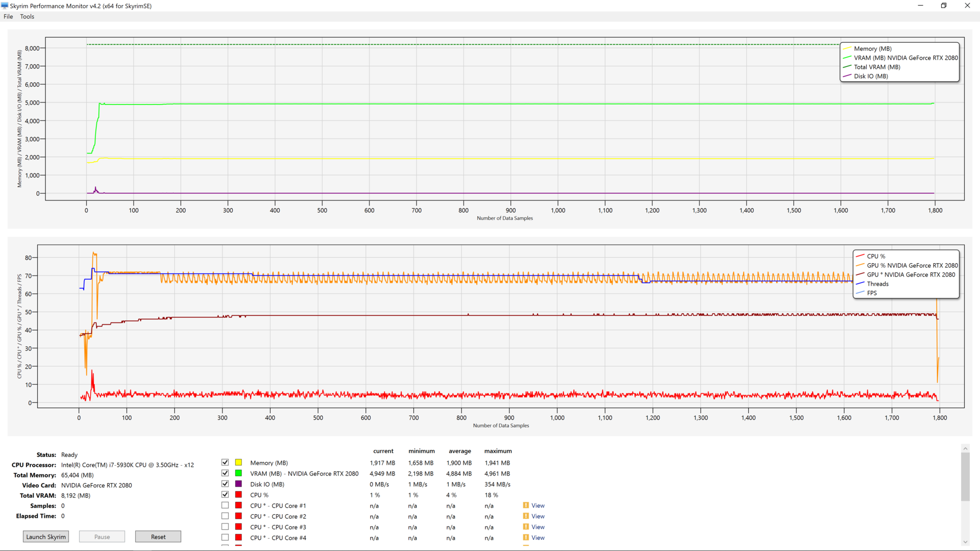The image size is (980, 551).
Task: Click the 'average' column header
Action: point(460,451)
